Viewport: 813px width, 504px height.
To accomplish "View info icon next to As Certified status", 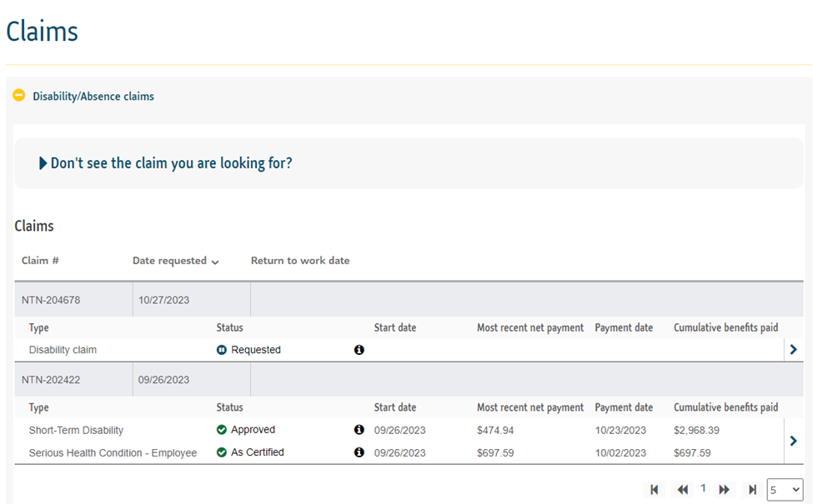I will pos(359,452).
